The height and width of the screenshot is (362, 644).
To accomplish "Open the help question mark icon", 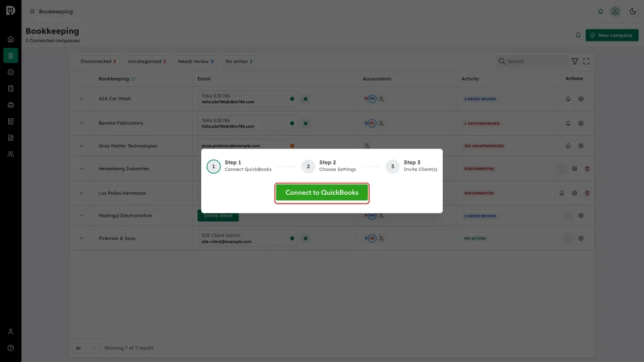I will point(11,348).
